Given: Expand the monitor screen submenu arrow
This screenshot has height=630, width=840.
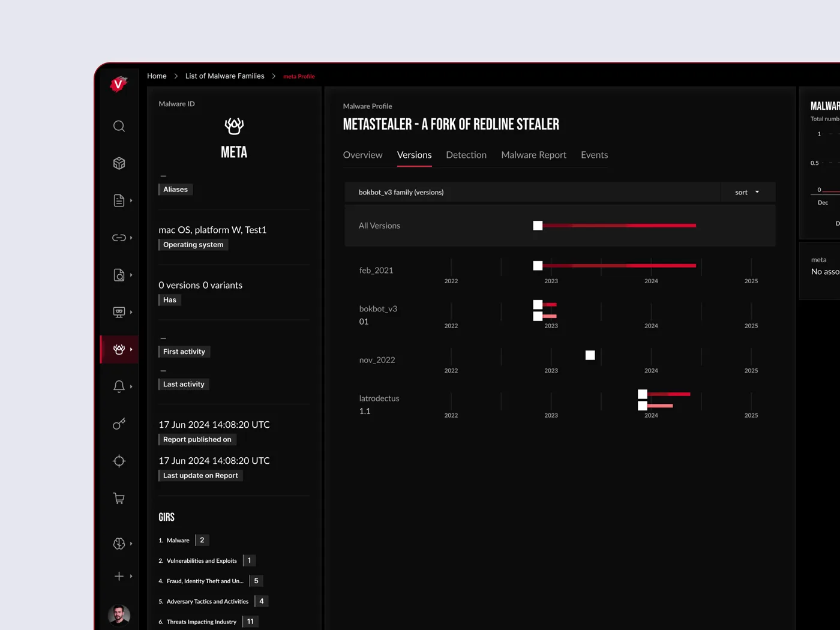Looking at the screenshot, I should click(x=131, y=312).
